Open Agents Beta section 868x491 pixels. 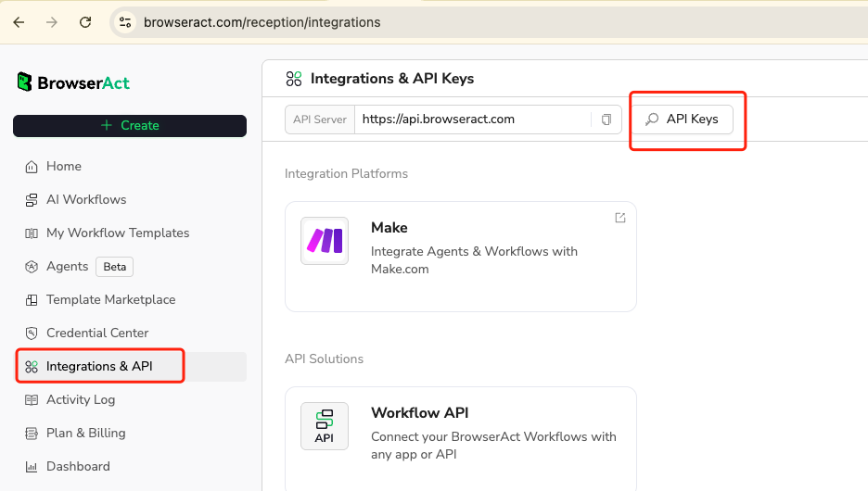click(x=68, y=267)
